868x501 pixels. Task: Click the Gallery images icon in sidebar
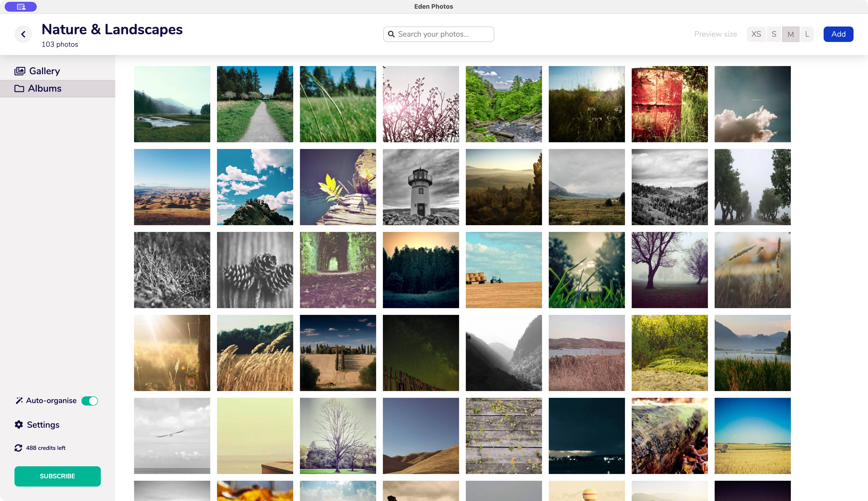(x=20, y=71)
